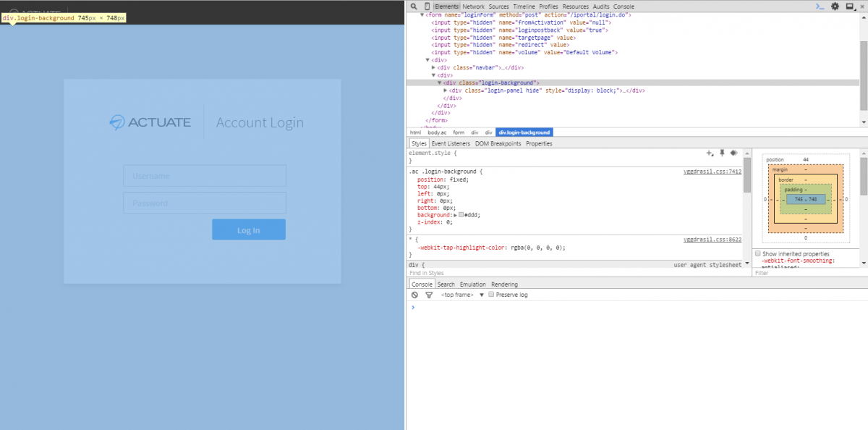Open DevTools settings gear
The height and width of the screenshot is (430, 868).
point(835,6)
